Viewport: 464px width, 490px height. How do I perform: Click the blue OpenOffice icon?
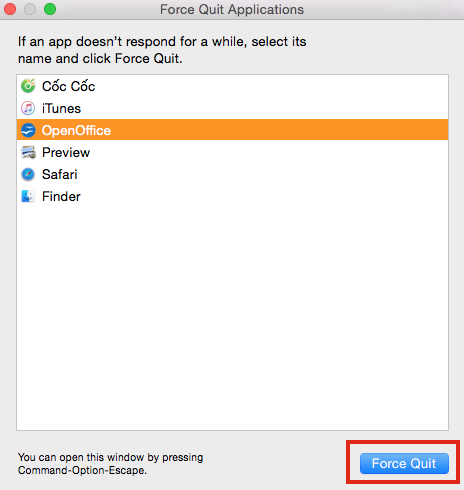pyautogui.click(x=28, y=130)
